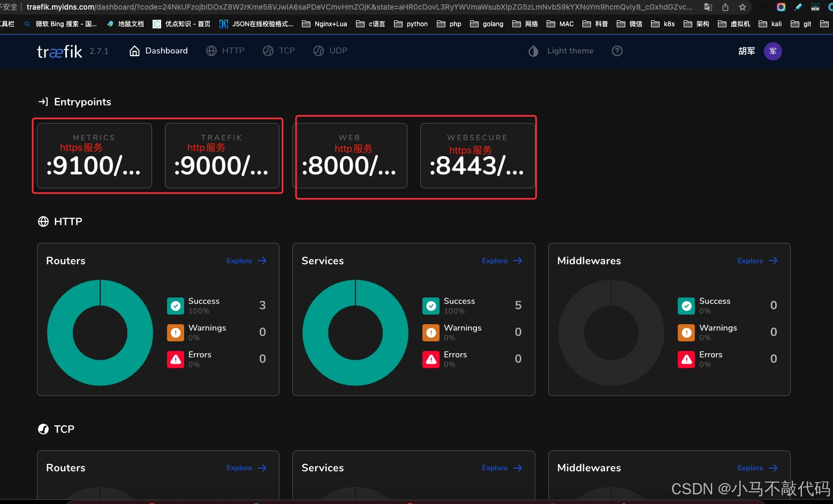Explore TCP Services
833x504 pixels.
tap(502, 468)
